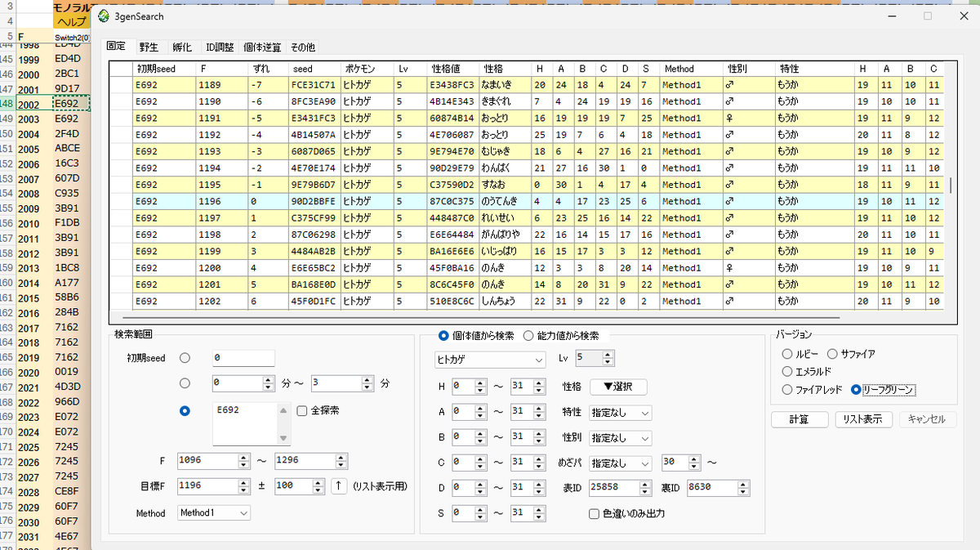
Task: Switch to the 野生 tab
Action: [x=148, y=47]
